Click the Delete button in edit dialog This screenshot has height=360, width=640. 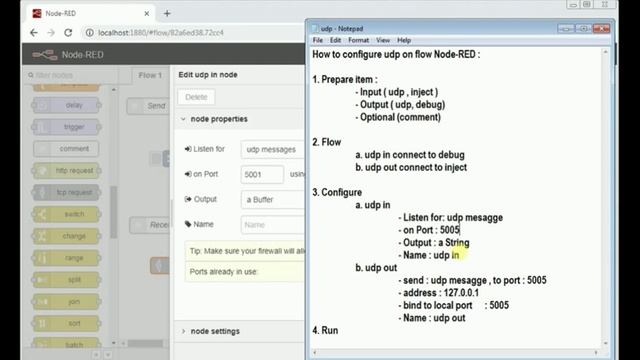[196, 97]
